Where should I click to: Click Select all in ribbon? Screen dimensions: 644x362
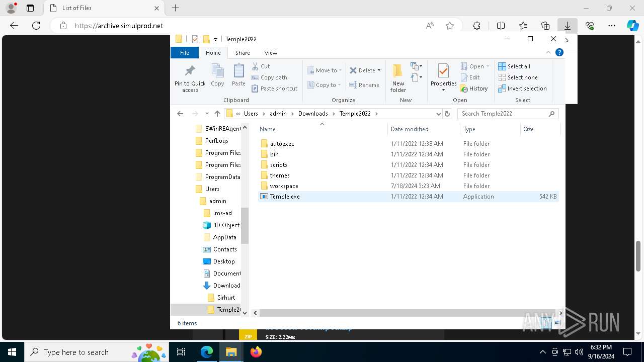tap(514, 66)
